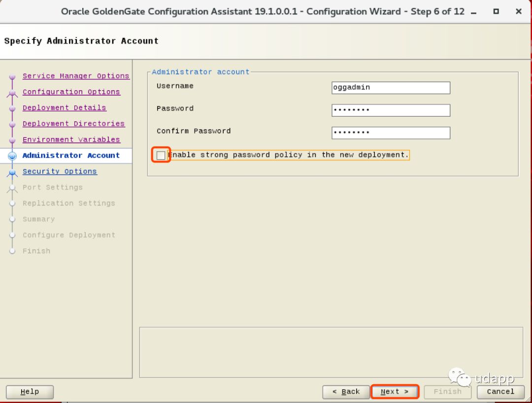The width and height of the screenshot is (532, 403).
Task: Click the current Administrator Account step bullet
Action: tap(12, 156)
